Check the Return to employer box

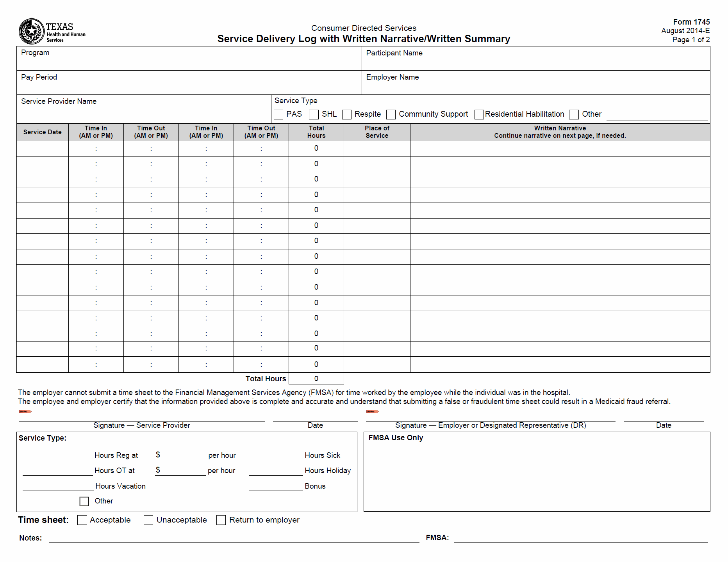(x=221, y=520)
